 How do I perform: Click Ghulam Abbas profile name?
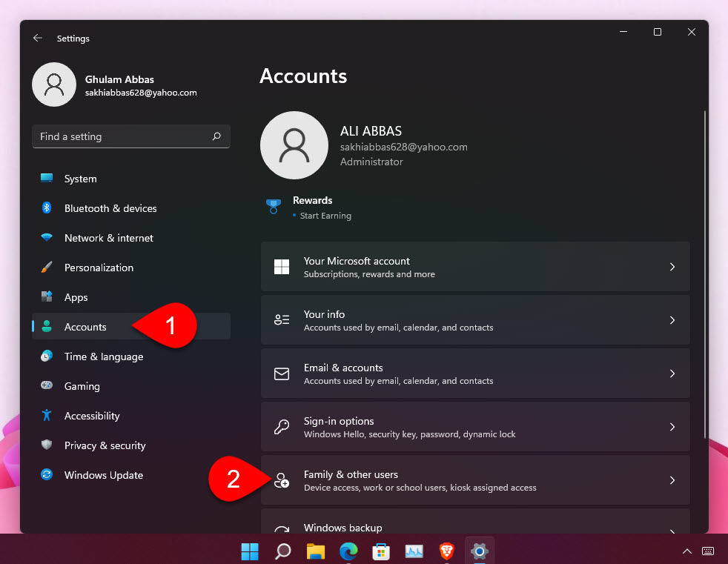click(x=119, y=79)
